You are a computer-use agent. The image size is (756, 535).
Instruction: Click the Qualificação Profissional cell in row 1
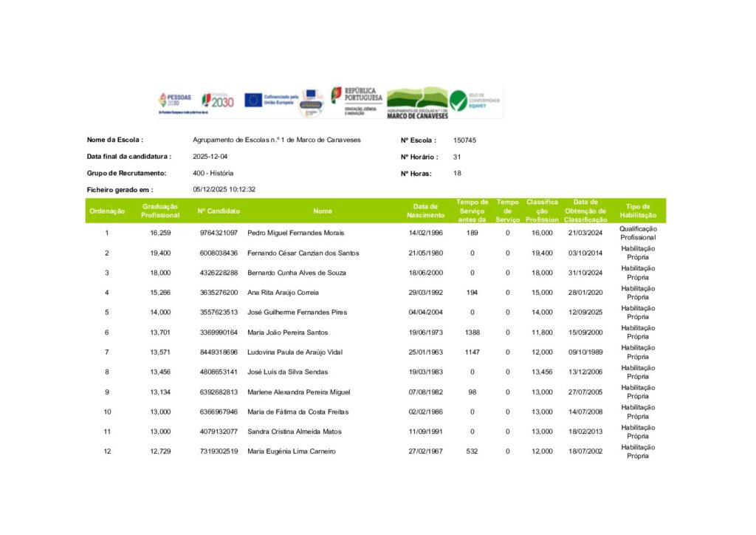638,234
